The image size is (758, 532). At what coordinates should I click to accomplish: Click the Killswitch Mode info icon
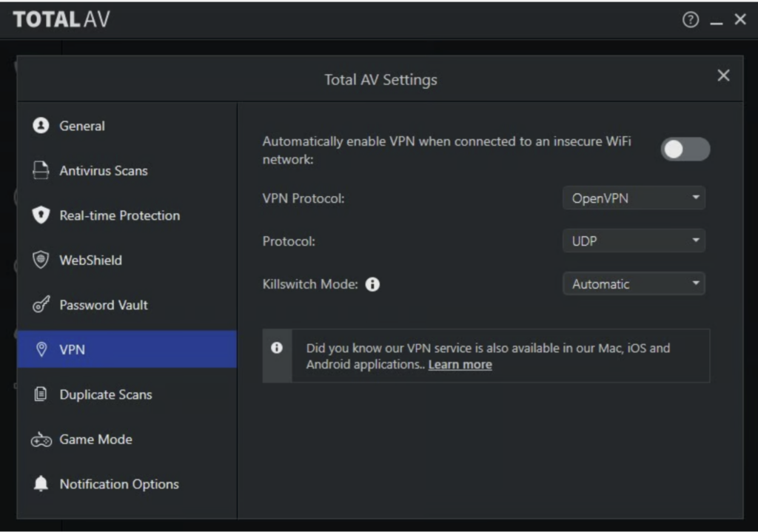coord(372,284)
